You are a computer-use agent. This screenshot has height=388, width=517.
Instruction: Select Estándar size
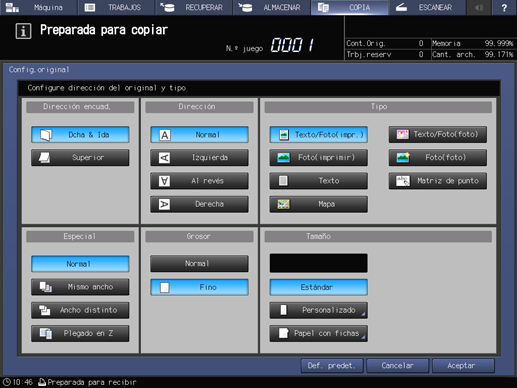[318, 287]
